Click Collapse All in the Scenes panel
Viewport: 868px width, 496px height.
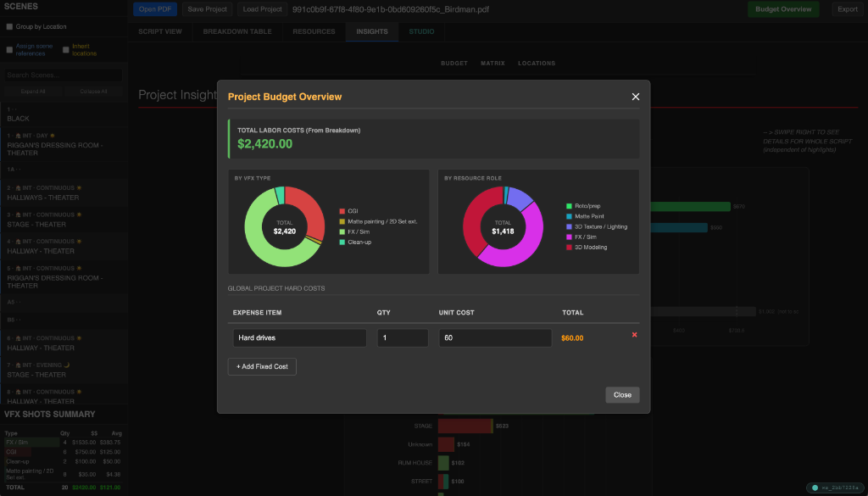point(93,92)
